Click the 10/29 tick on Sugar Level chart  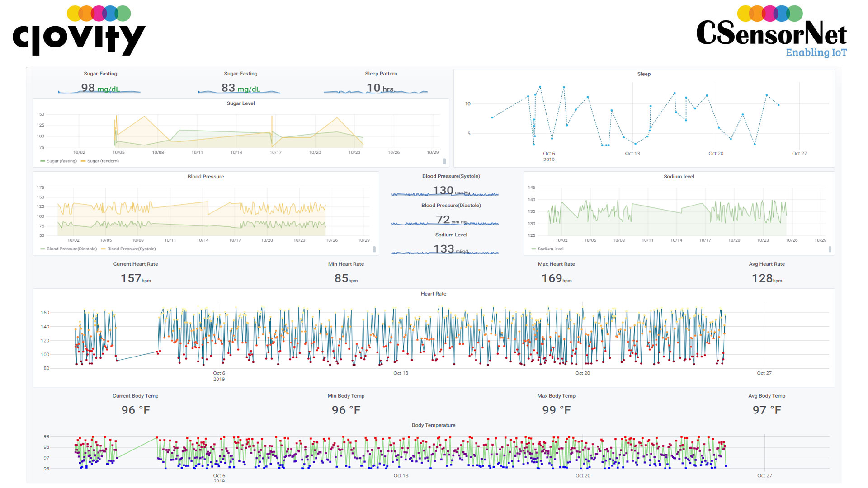[x=433, y=153]
